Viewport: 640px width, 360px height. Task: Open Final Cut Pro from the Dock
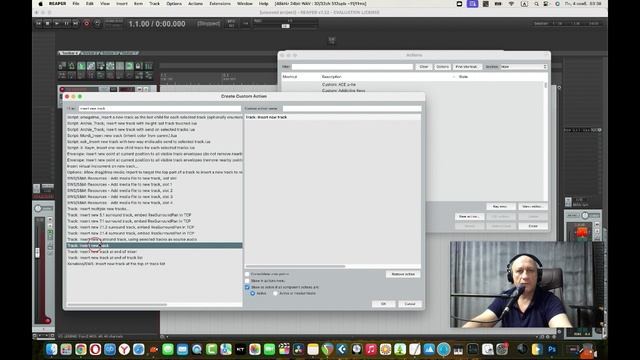point(284,349)
